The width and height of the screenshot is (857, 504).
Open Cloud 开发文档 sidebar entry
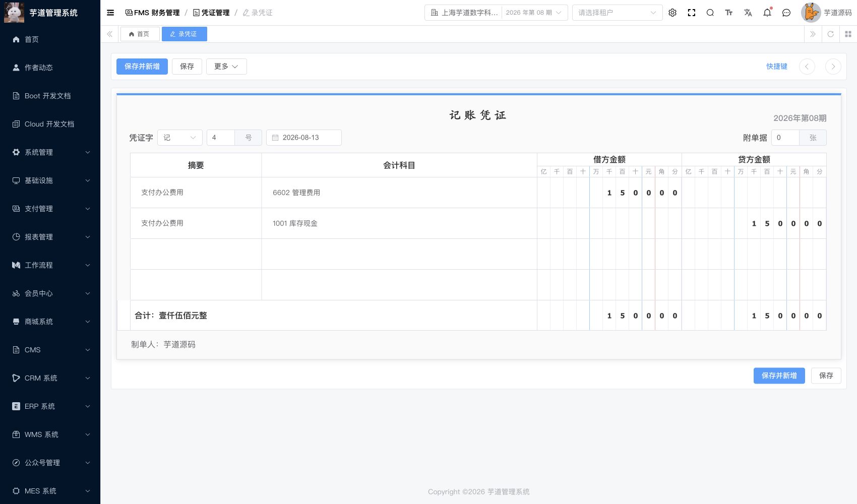coord(50,124)
